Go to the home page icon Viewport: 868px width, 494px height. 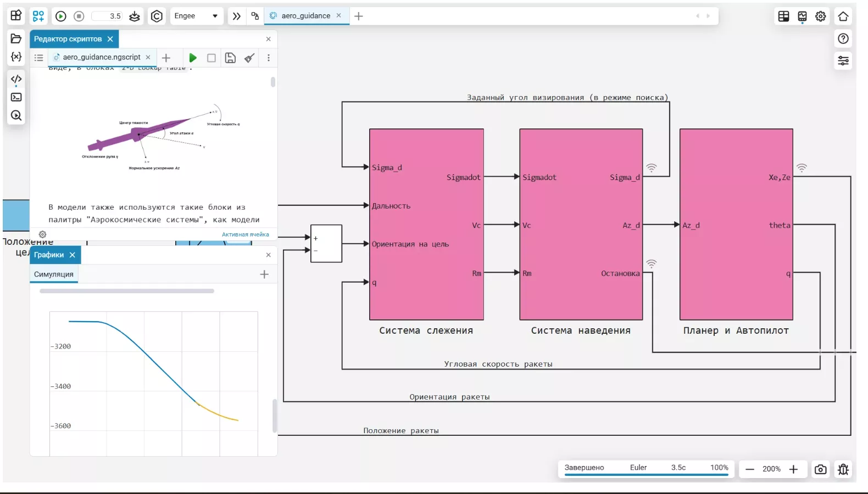(843, 16)
